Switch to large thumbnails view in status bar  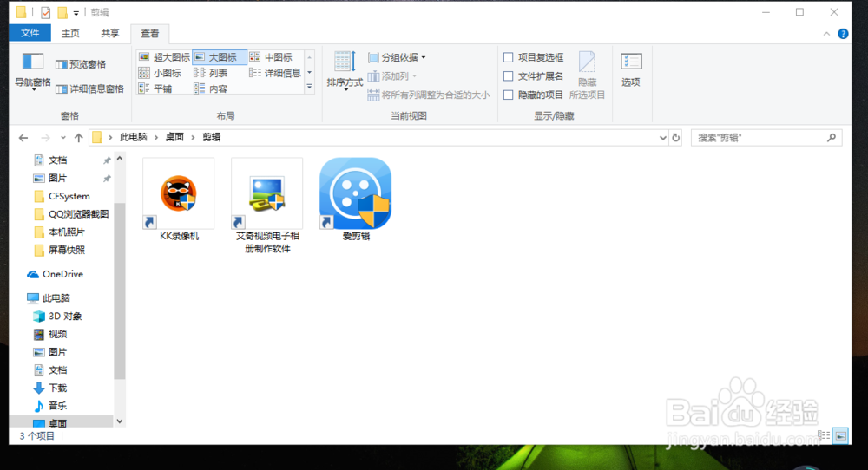pyautogui.click(x=840, y=435)
